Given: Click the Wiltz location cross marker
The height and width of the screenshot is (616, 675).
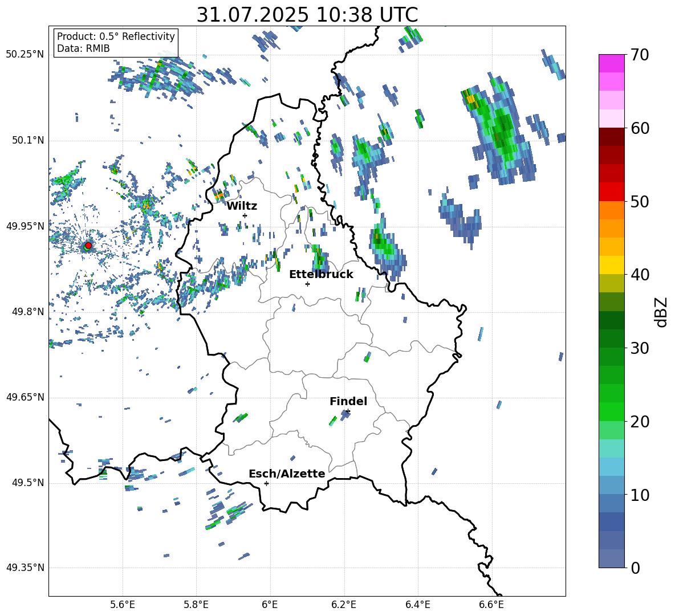Looking at the screenshot, I should [x=245, y=215].
